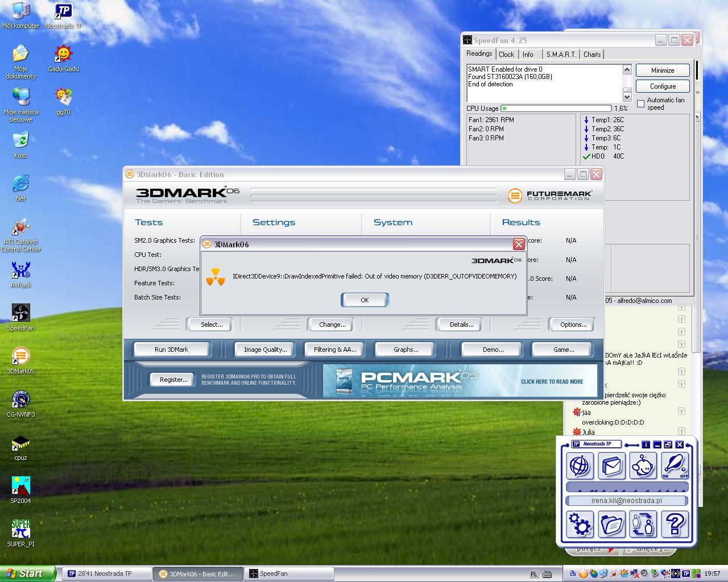Image resolution: width=728 pixels, height=582 pixels.
Task: Open the Neostrada folder icon
Action: point(611,524)
